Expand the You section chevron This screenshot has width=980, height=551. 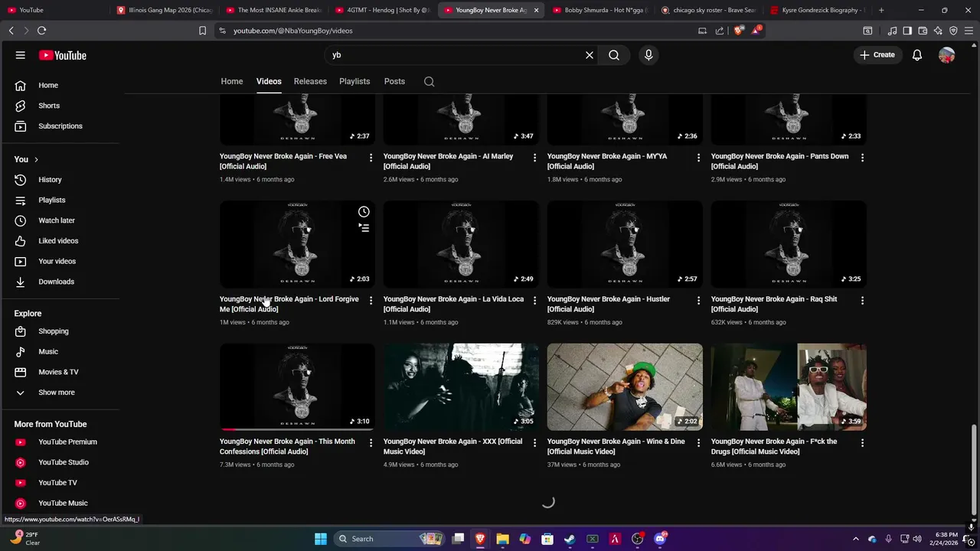(x=36, y=159)
